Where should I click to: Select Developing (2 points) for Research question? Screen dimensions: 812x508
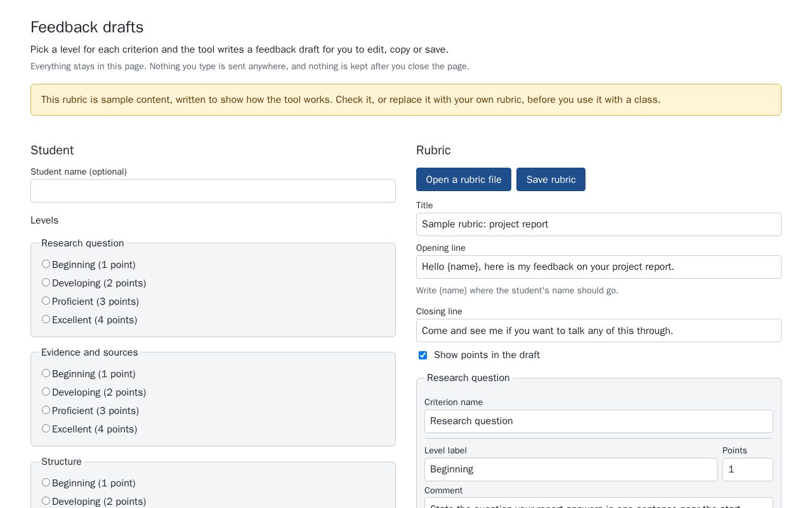(x=46, y=283)
